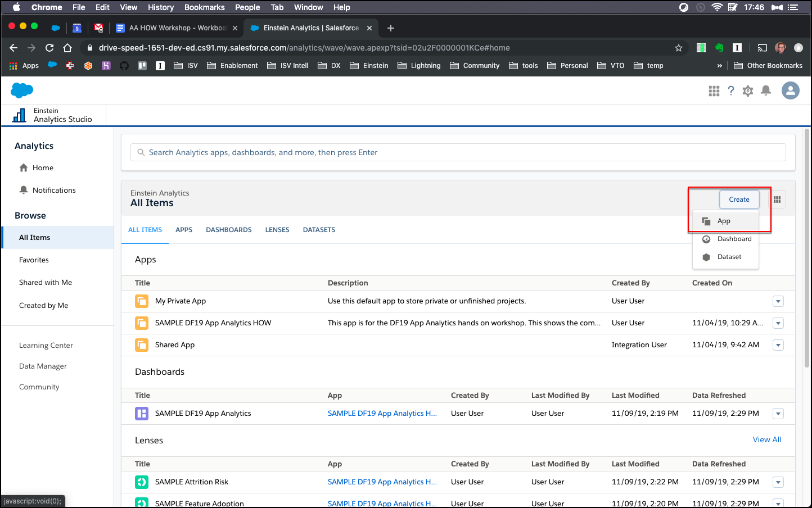812x508 pixels.
Task: Click the Einstein Analytics Studio chart icon
Action: tap(19, 115)
